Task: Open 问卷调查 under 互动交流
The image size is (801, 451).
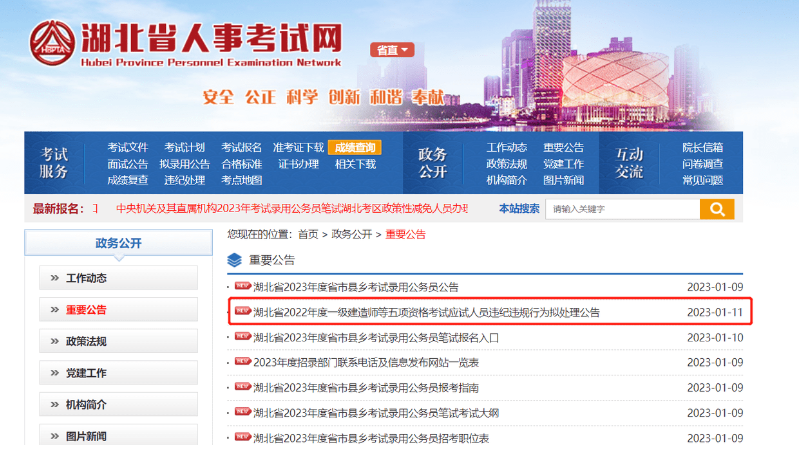Action: (702, 164)
